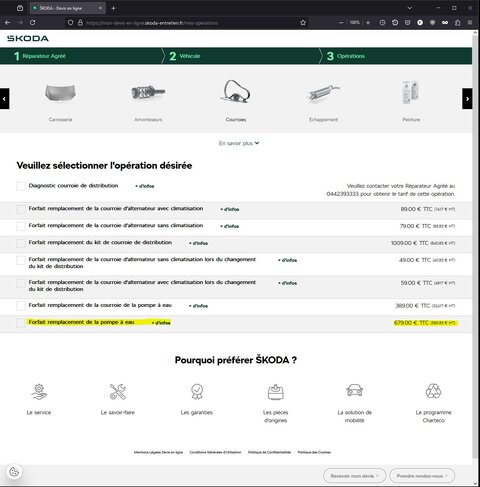The width and height of the screenshot is (480, 487).
Task: Select the Carrosserie category
Action: (x=60, y=102)
